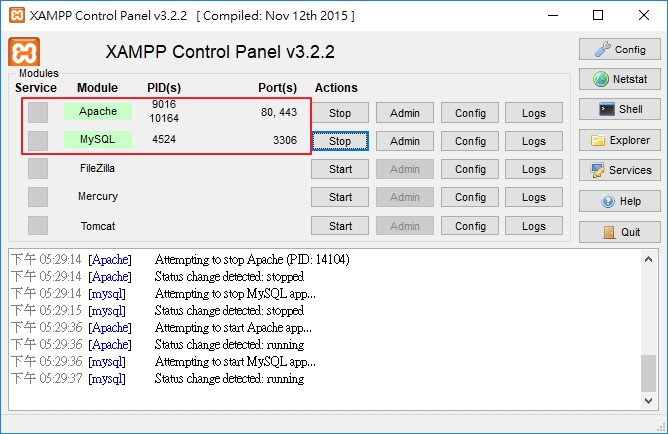Select the MySQL module label
Image resolution: width=668 pixels, height=434 pixels.
(98, 139)
